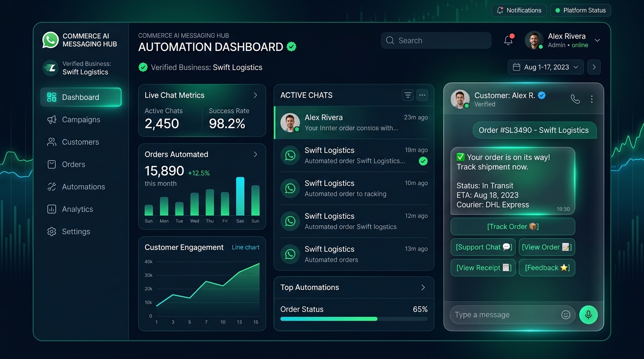Open the Customers section
The width and height of the screenshot is (644, 359).
(x=81, y=142)
